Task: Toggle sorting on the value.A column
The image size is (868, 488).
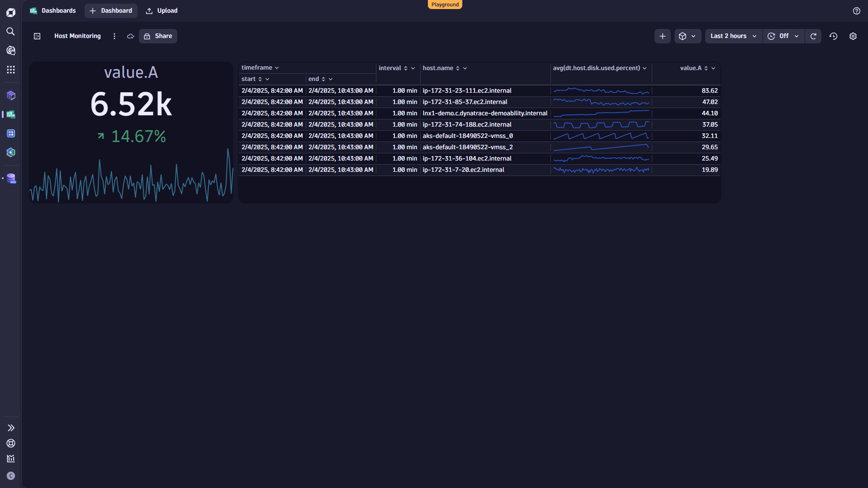Action: click(x=707, y=68)
